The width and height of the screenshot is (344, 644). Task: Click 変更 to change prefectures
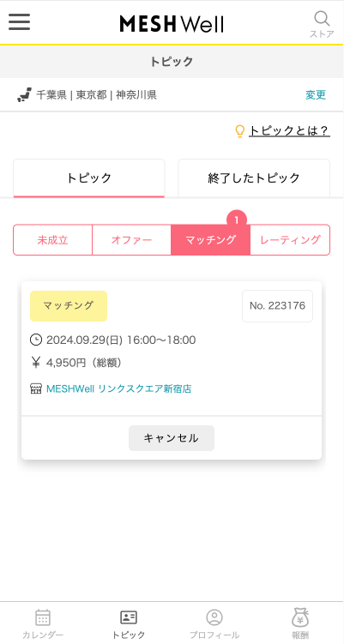click(x=316, y=95)
